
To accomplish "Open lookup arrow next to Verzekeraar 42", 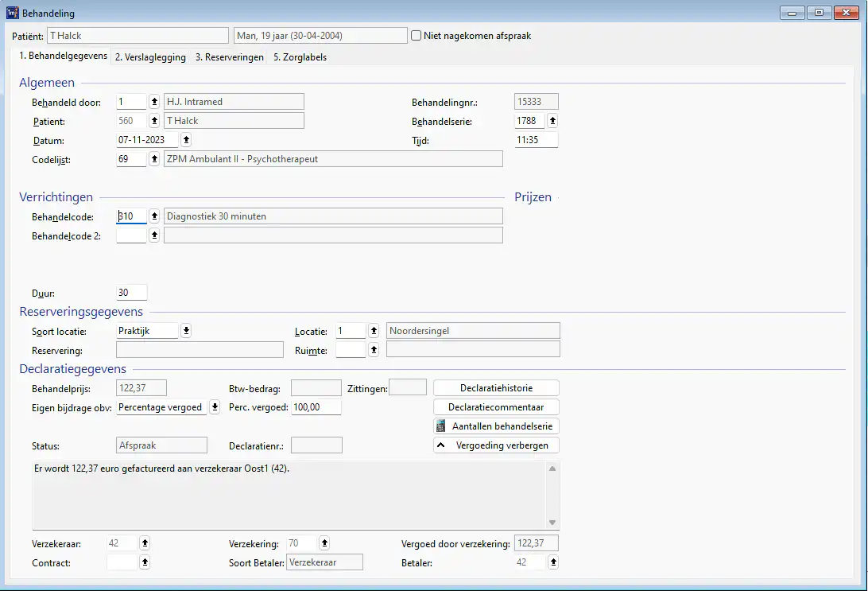I will [x=145, y=543].
